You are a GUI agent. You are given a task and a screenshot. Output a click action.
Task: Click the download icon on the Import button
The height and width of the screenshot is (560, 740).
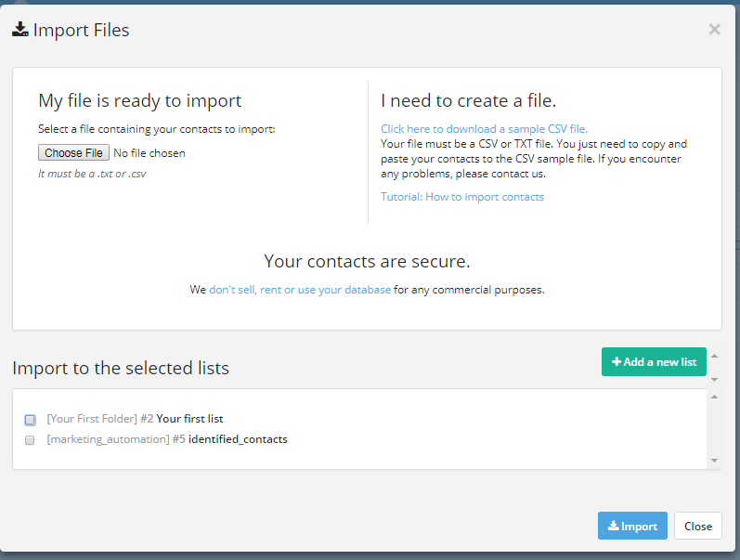[613, 526]
